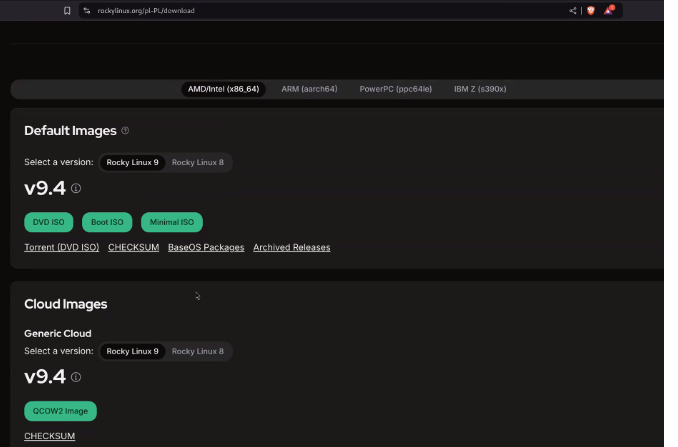Click the Cloud Images heading
This screenshot has width=678, height=447.
click(66, 304)
